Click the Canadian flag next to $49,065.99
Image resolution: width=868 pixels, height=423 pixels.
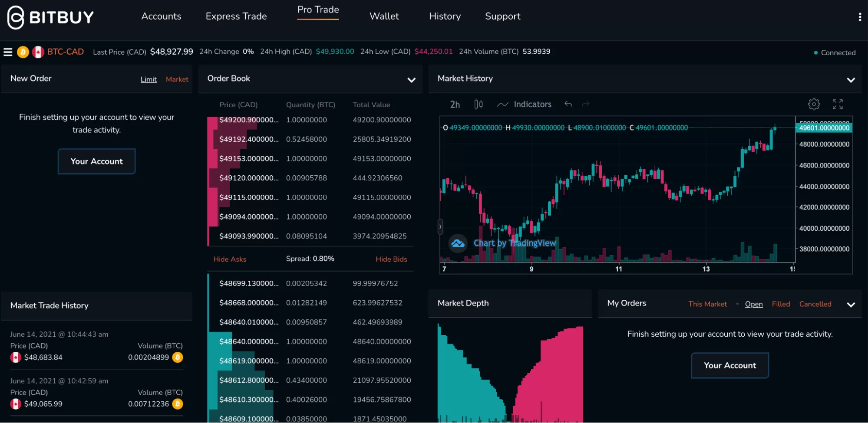coord(16,404)
